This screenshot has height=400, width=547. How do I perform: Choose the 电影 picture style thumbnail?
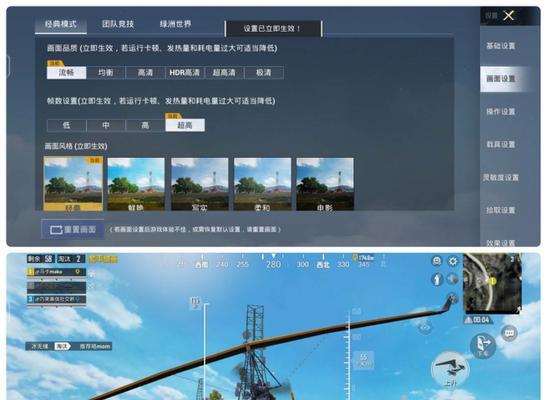(x=325, y=184)
